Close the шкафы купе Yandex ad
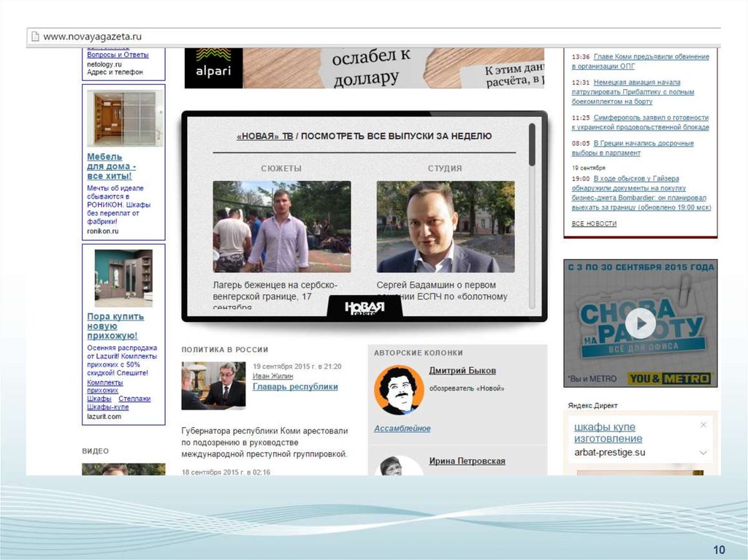748x560 pixels. pyautogui.click(x=703, y=425)
